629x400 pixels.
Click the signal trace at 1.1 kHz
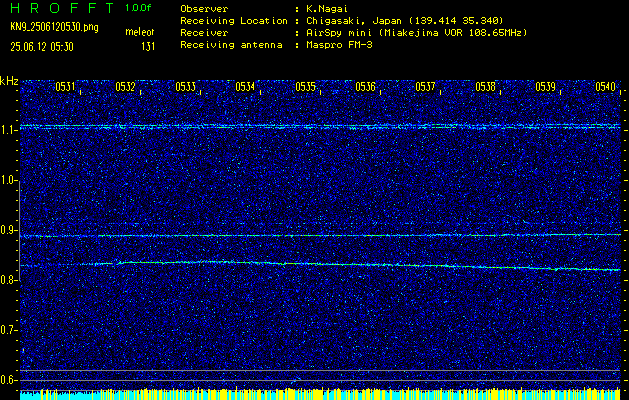click(320, 126)
